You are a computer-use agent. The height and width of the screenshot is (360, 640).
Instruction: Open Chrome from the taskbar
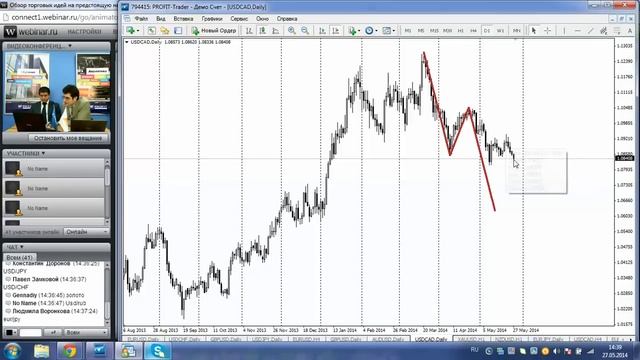69,351
